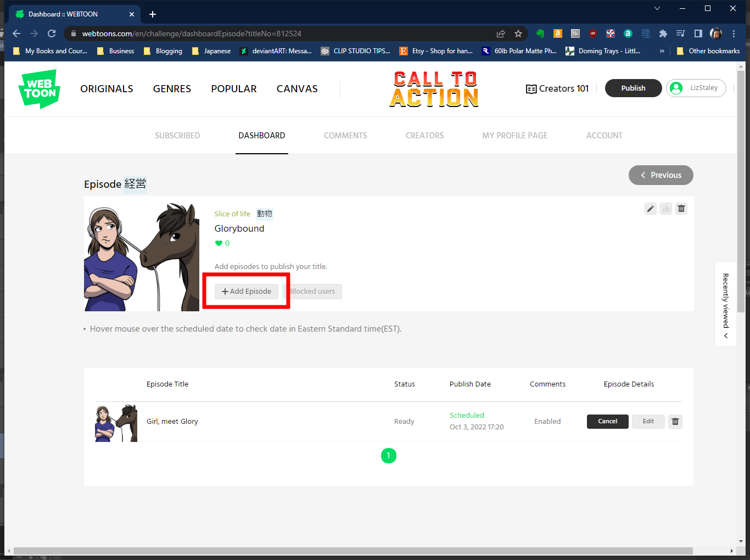This screenshot has height=560, width=750.
Task: Go back with the Previous button
Action: 661,175
